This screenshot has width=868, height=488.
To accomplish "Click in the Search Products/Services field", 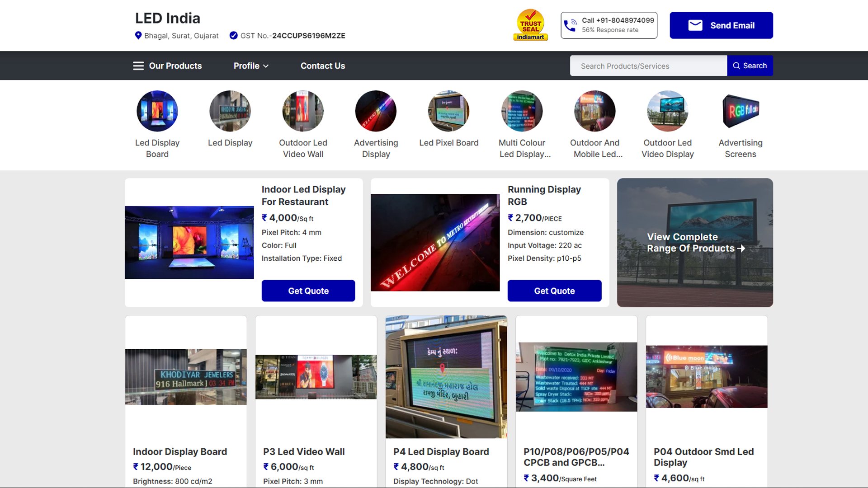I will click(x=648, y=66).
